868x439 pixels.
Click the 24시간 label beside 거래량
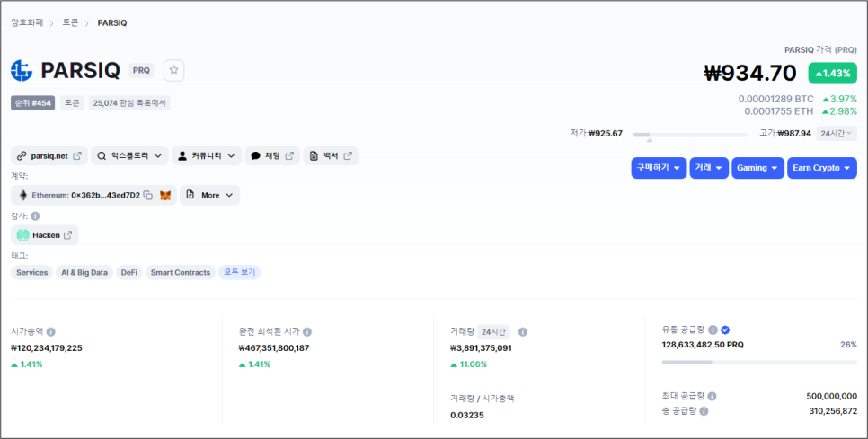coord(493,332)
